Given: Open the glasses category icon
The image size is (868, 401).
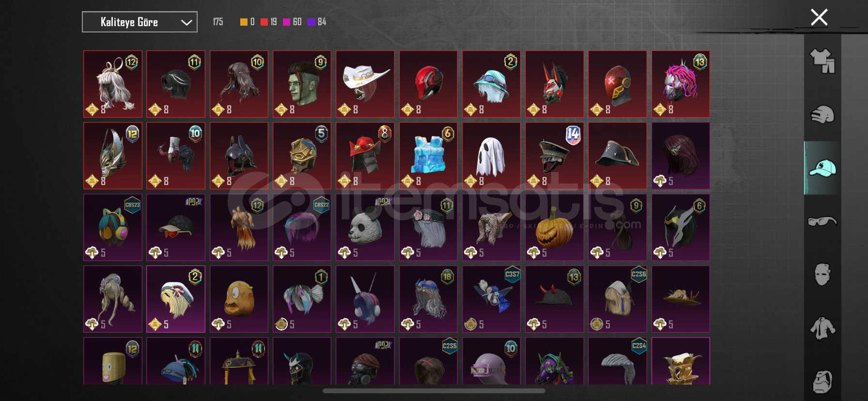Looking at the screenshot, I should (822, 221).
